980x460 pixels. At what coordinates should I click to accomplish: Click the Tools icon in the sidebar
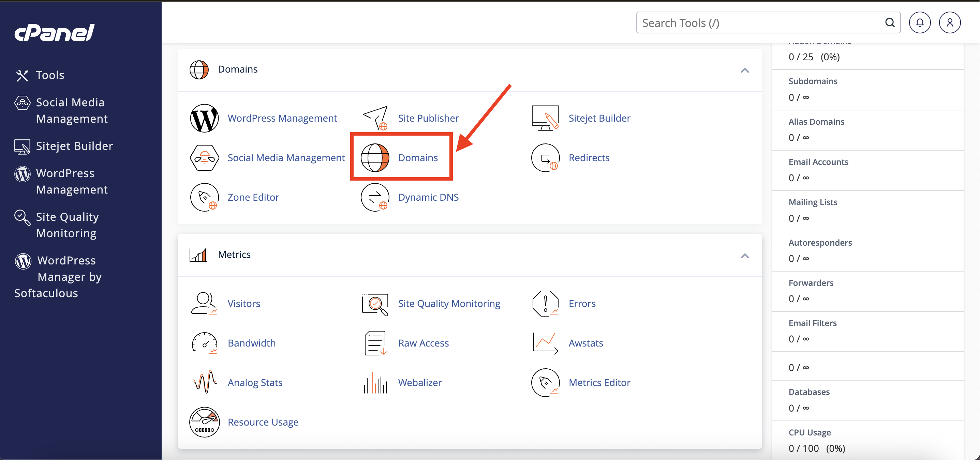pos(22,75)
